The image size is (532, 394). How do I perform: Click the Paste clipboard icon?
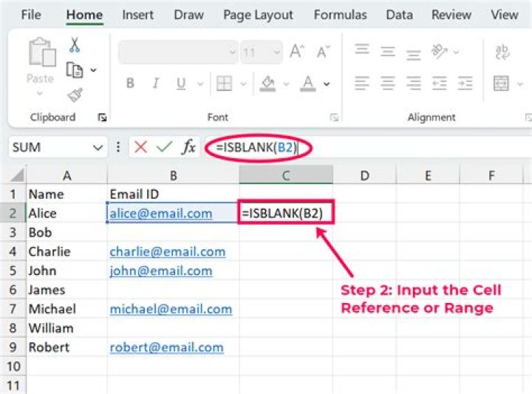click(42, 52)
